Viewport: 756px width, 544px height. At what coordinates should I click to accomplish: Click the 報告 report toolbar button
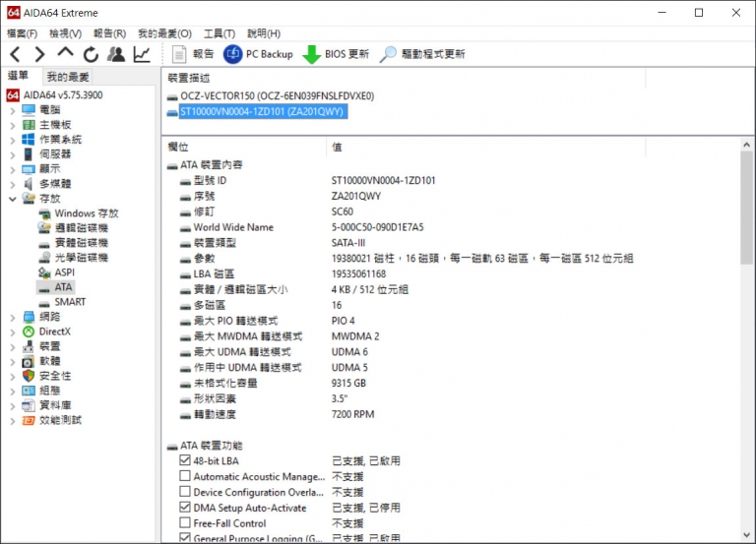[x=193, y=54]
